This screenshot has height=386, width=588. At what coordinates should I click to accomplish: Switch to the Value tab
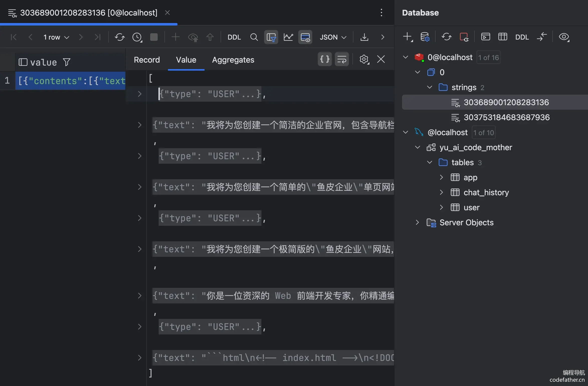point(186,60)
